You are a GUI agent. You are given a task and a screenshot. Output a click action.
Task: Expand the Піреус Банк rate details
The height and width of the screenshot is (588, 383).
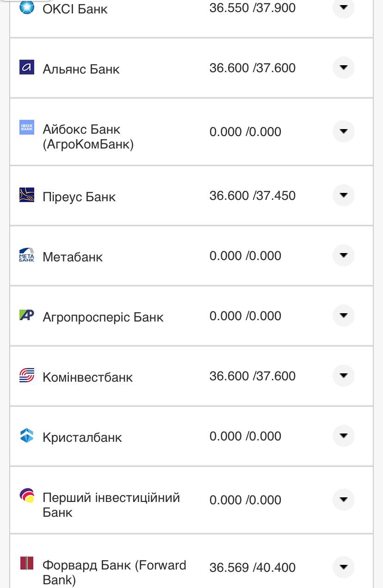click(343, 195)
